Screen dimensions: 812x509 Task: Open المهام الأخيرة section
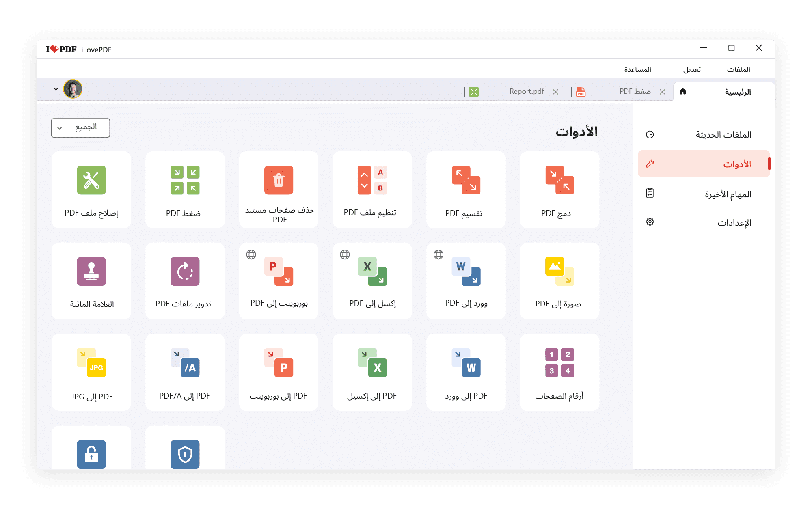702,193
